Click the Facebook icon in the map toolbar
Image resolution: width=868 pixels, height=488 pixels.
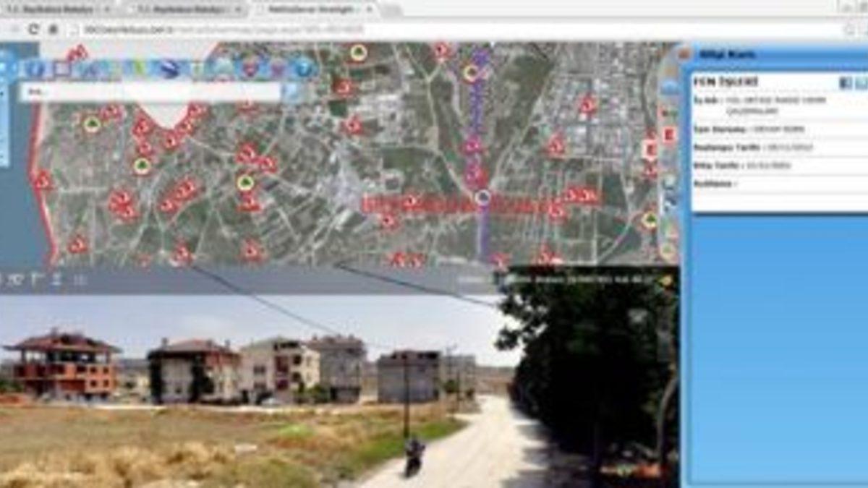click(36, 69)
